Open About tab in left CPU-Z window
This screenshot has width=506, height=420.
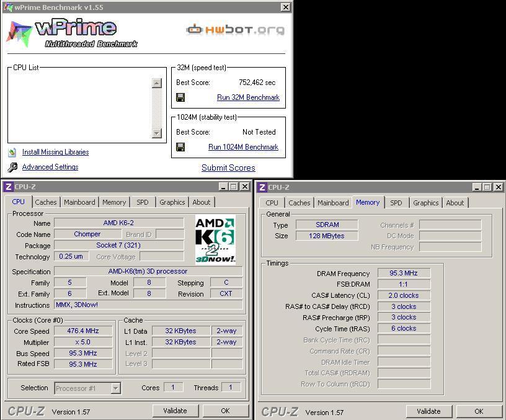(x=201, y=202)
